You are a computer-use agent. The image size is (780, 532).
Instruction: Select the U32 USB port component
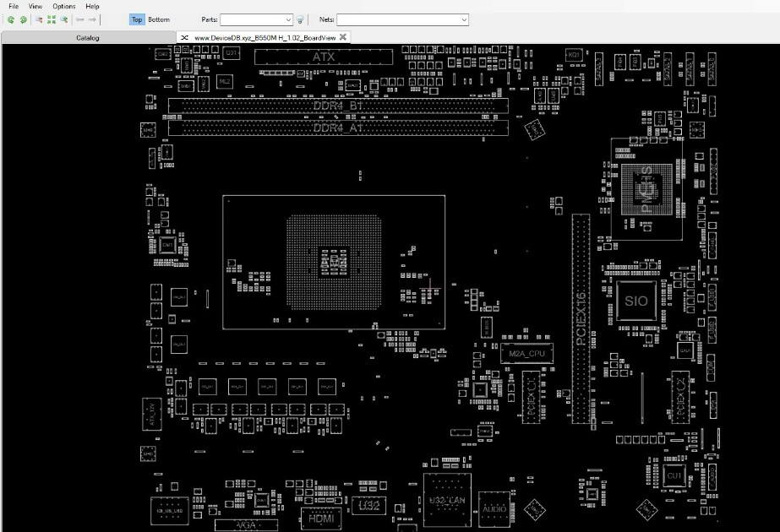click(x=368, y=506)
